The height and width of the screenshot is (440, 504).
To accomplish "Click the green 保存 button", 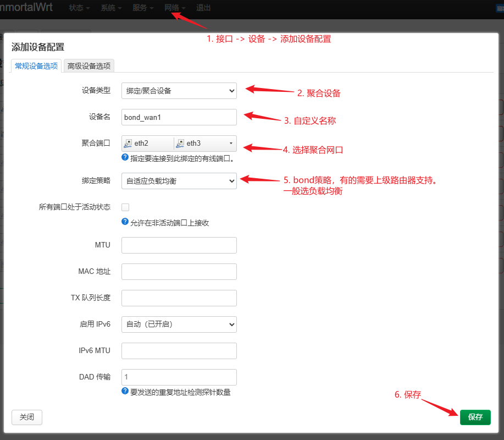I will click(x=475, y=417).
